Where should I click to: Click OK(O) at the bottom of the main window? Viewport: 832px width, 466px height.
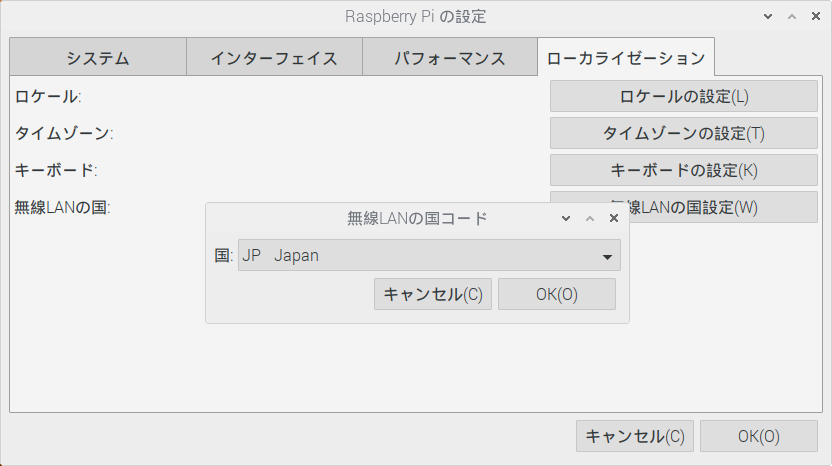759,436
